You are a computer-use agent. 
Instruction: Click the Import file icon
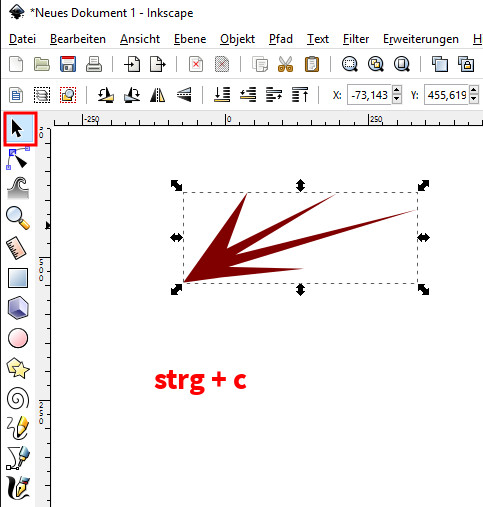coord(132,64)
